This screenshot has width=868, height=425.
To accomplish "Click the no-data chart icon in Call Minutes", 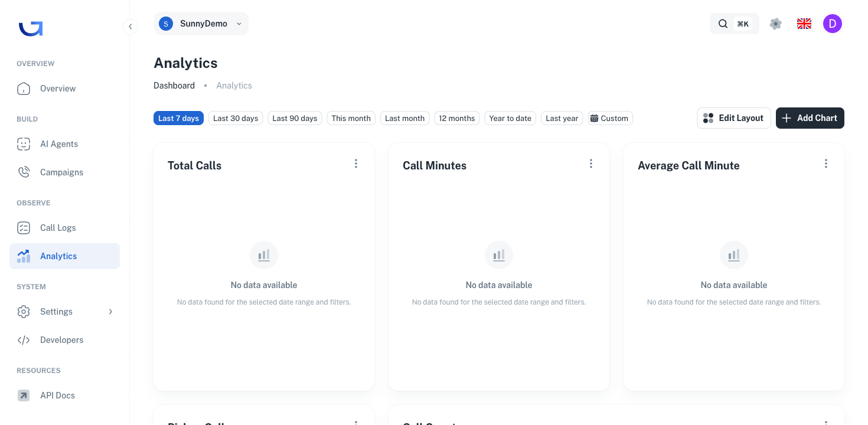I will (499, 255).
